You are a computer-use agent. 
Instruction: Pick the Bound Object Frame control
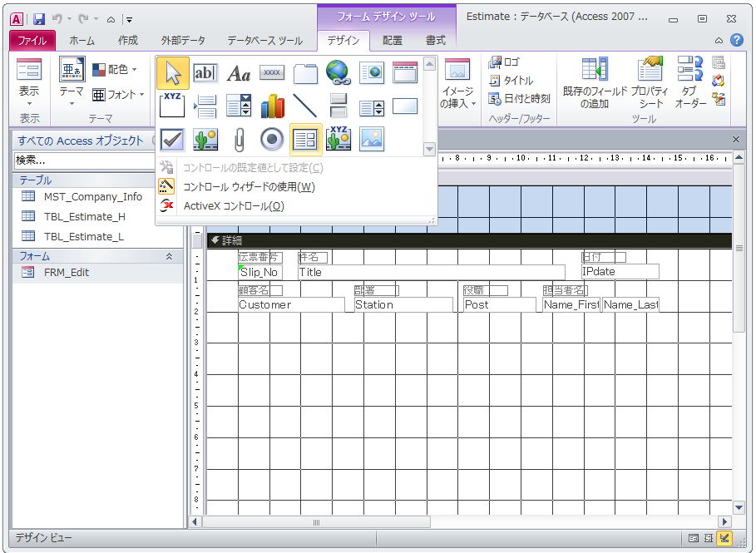tap(338, 140)
